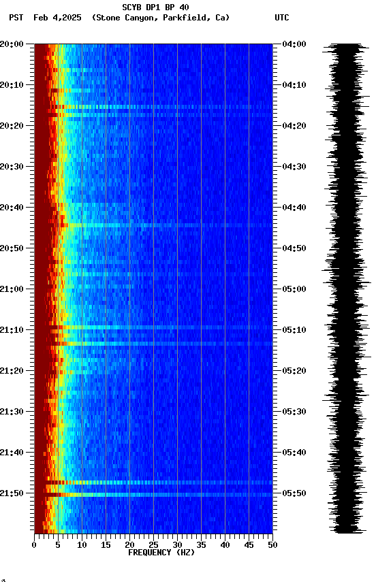Click the frequency axis value 10

tap(82, 545)
